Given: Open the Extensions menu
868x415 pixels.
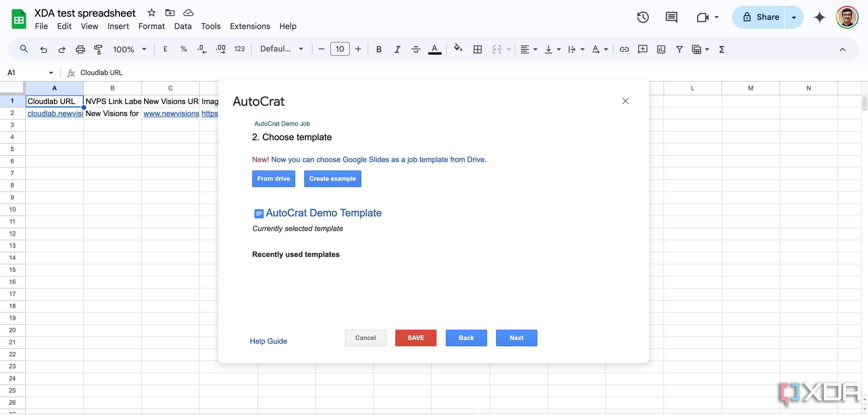Looking at the screenshot, I should click(x=250, y=26).
